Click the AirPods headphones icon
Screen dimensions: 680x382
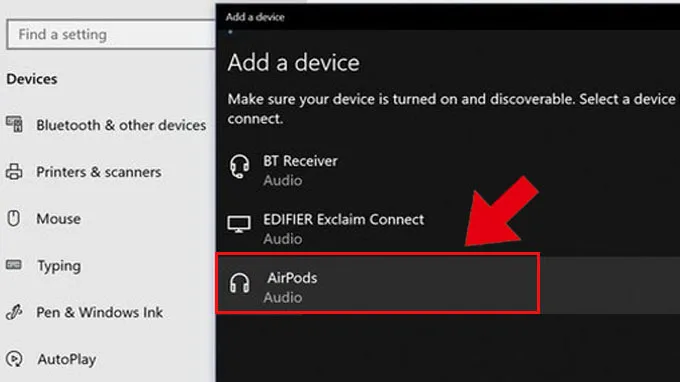click(x=239, y=283)
